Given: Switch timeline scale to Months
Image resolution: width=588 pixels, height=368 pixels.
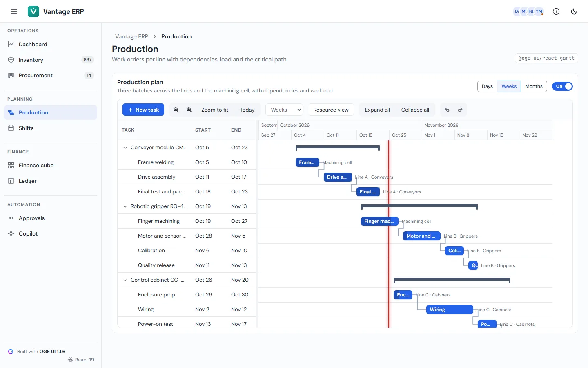Looking at the screenshot, I should 534,86.
